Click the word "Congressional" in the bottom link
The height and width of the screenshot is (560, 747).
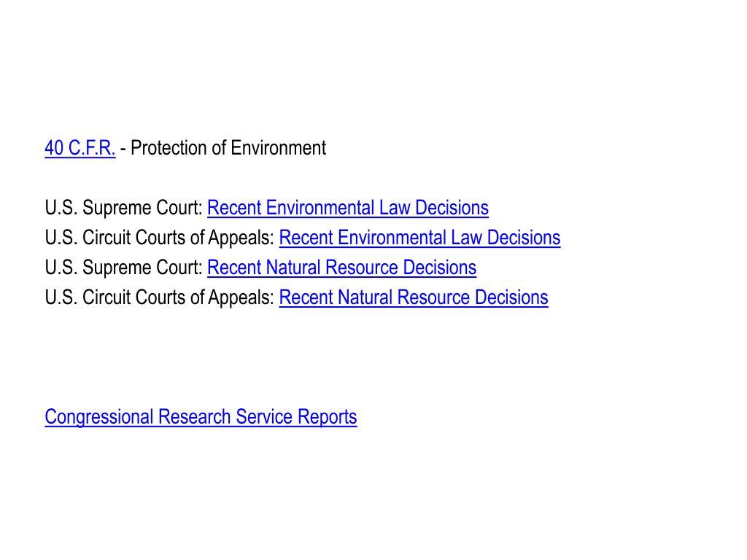click(x=98, y=416)
